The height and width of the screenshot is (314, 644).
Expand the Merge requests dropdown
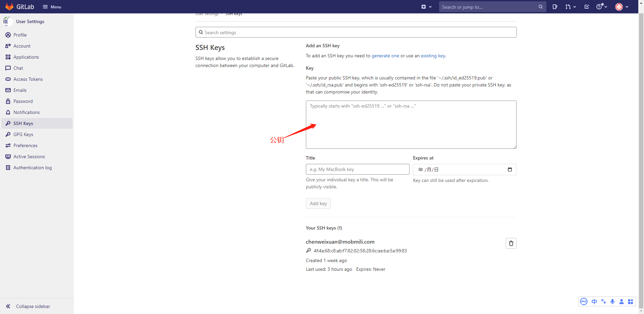[571, 7]
